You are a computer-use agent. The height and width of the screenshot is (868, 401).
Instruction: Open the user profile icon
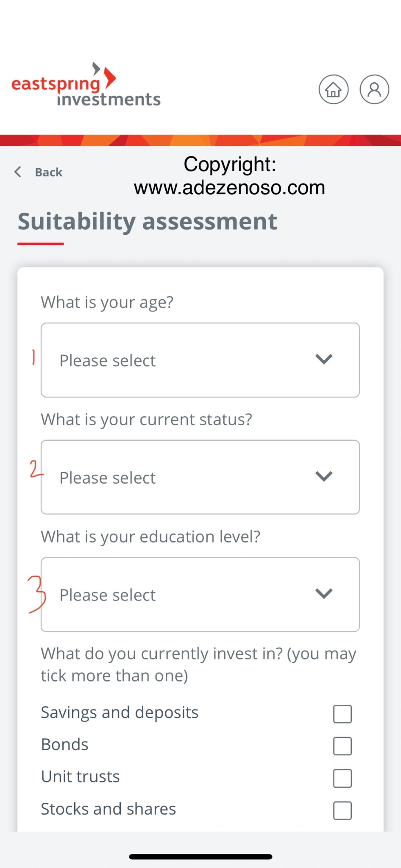[374, 89]
